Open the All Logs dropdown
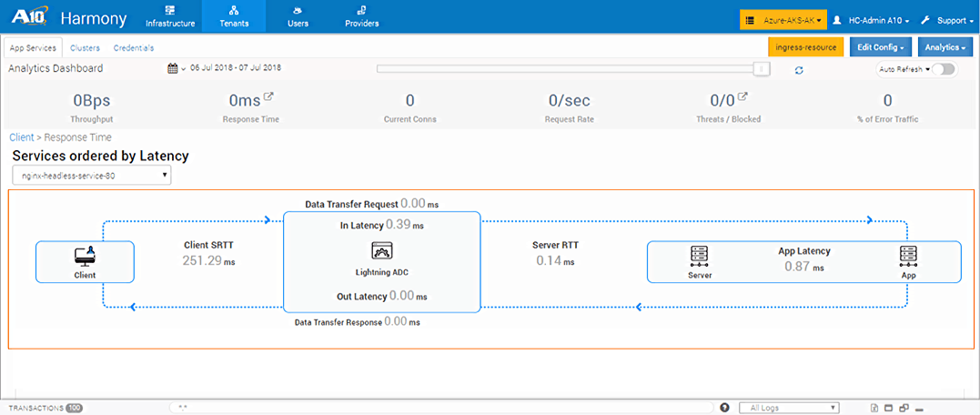 click(x=789, y=408)
